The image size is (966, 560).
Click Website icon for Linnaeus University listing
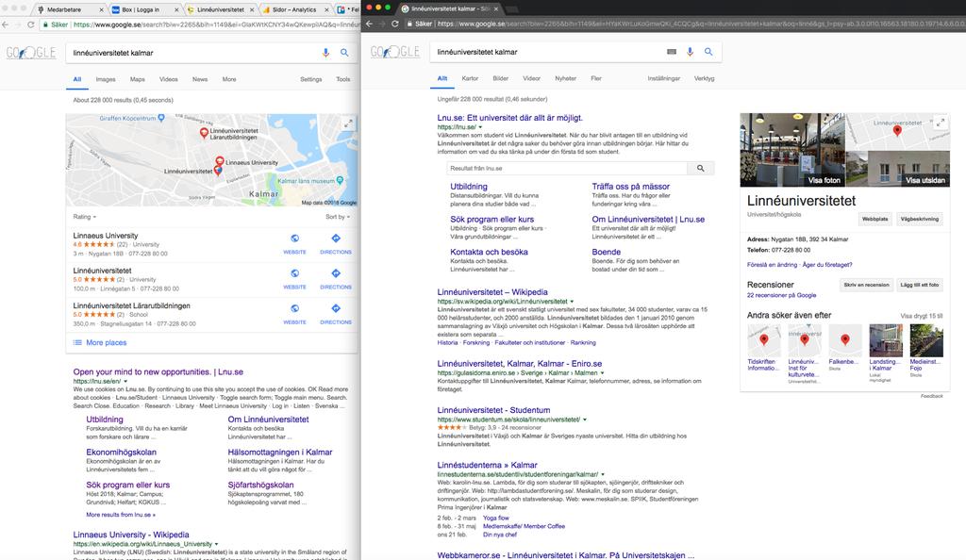click(294, 239)
